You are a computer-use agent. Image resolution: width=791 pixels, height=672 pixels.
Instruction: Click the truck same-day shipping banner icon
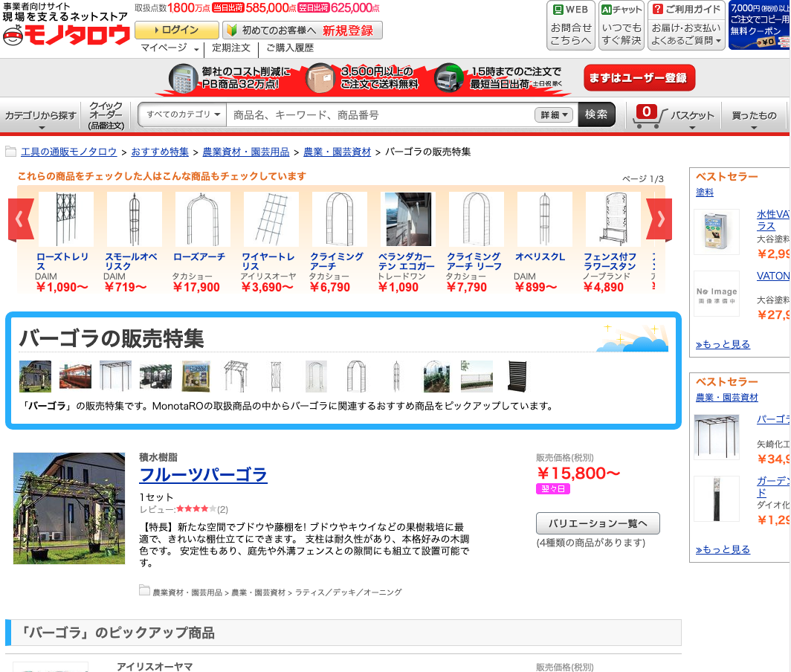[449, 78]
